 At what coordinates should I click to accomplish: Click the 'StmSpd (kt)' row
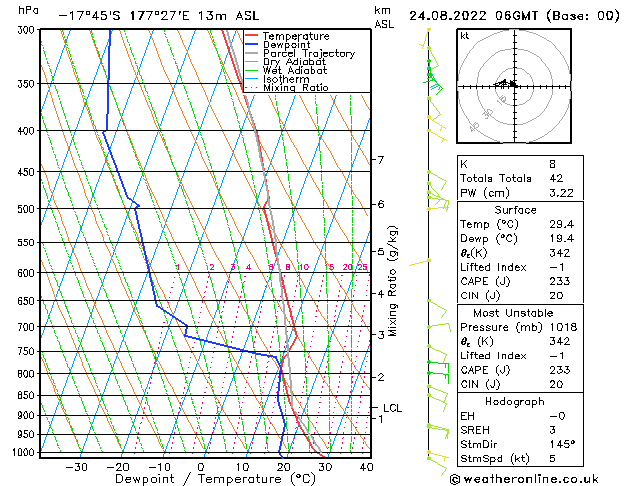[x=520, y=459]
